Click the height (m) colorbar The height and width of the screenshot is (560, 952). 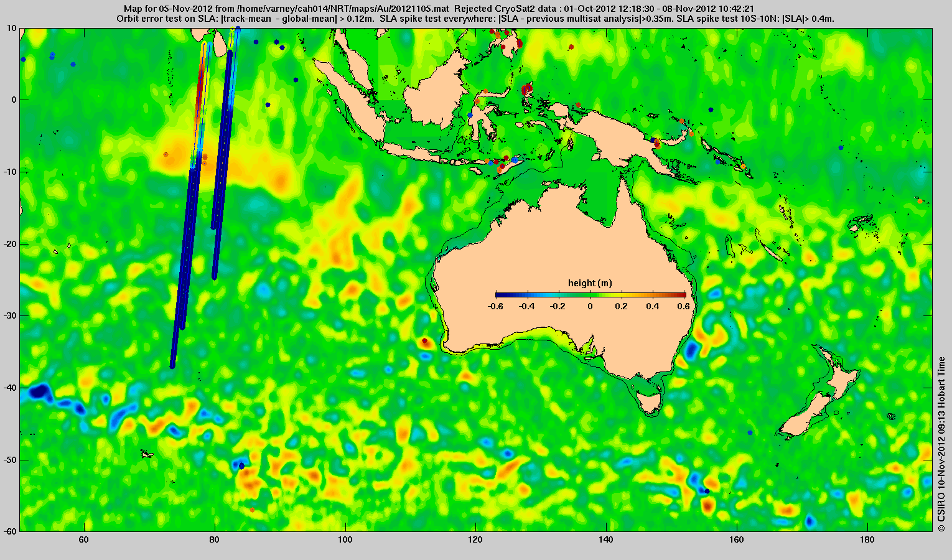(x=590, y=295)
